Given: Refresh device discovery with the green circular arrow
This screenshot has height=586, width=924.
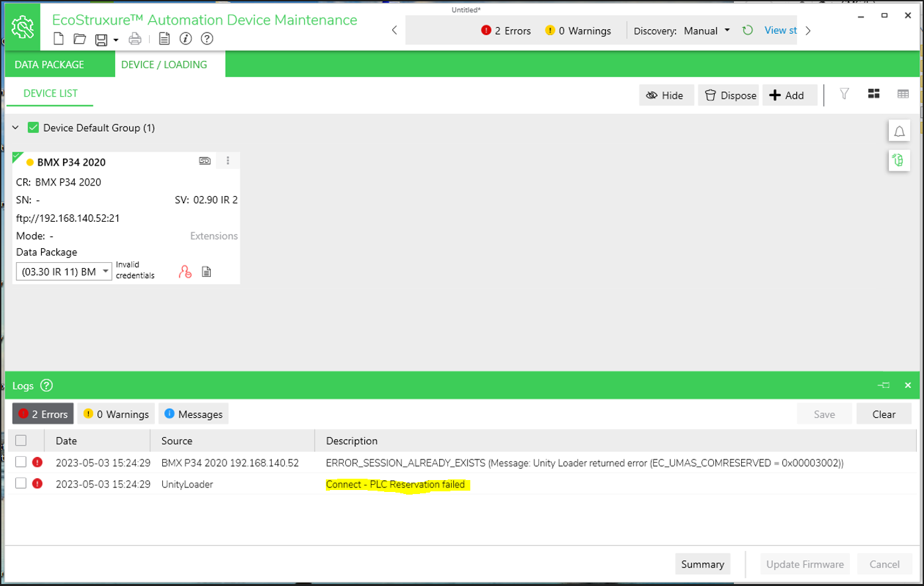Looking at the screenshot, I should pos(748,30).
